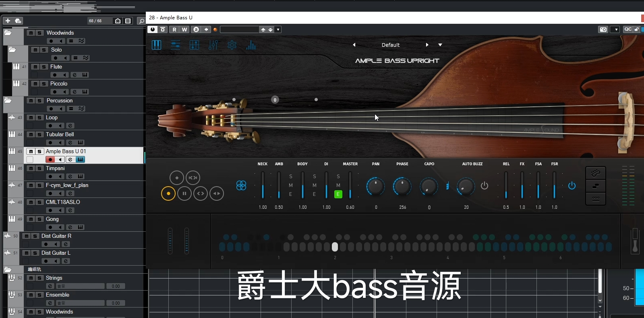Collapse Solo folder track
Screen dimensions: 644x318
12,49
